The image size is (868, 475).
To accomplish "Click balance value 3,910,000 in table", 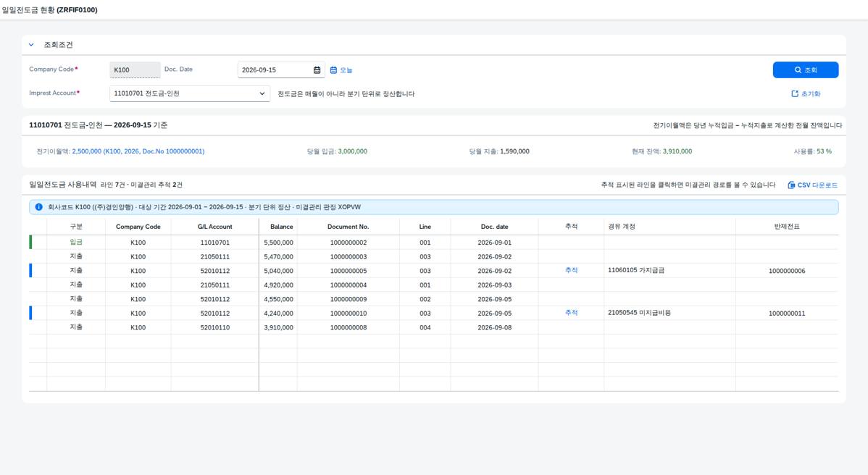I will click(278, 327).
